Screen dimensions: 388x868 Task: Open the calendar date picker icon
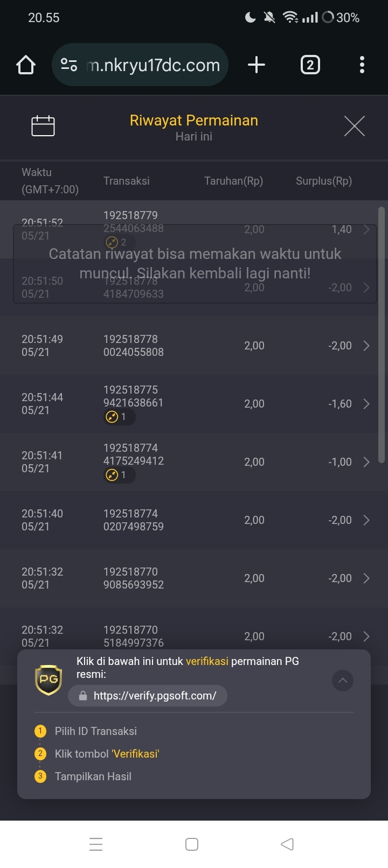click(43, 126)
